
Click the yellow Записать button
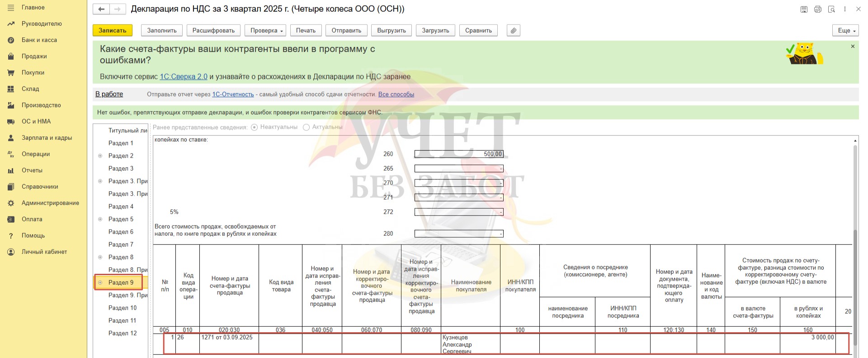(113, 30)
